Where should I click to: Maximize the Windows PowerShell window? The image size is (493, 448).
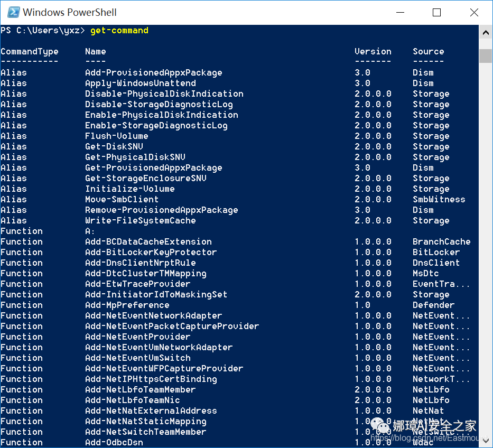[436, 12]
